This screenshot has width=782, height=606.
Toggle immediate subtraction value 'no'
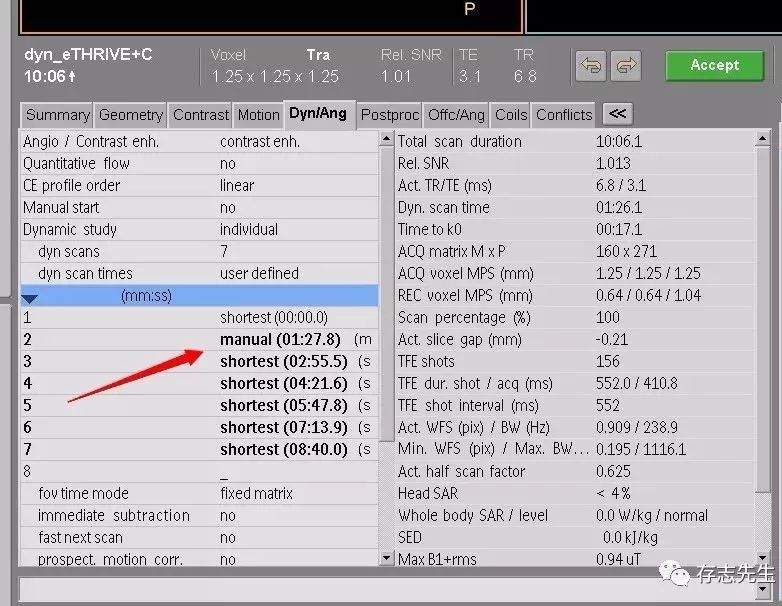click(x=228, y=515)
